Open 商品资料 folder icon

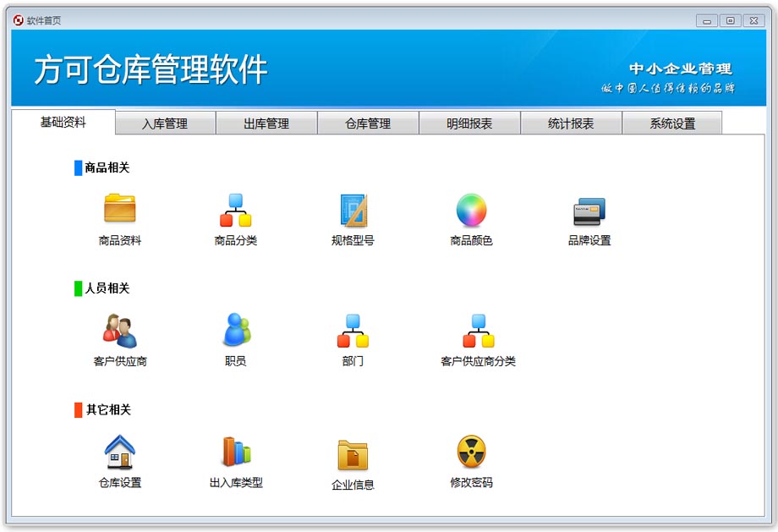pyautogui.click(x=119, y=207)
